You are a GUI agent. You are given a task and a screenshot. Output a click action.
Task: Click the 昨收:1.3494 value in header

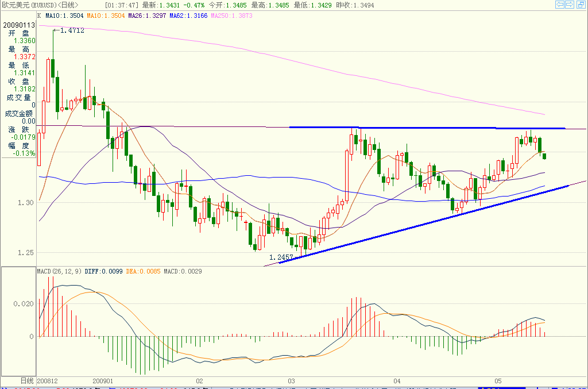click(355, 5)
